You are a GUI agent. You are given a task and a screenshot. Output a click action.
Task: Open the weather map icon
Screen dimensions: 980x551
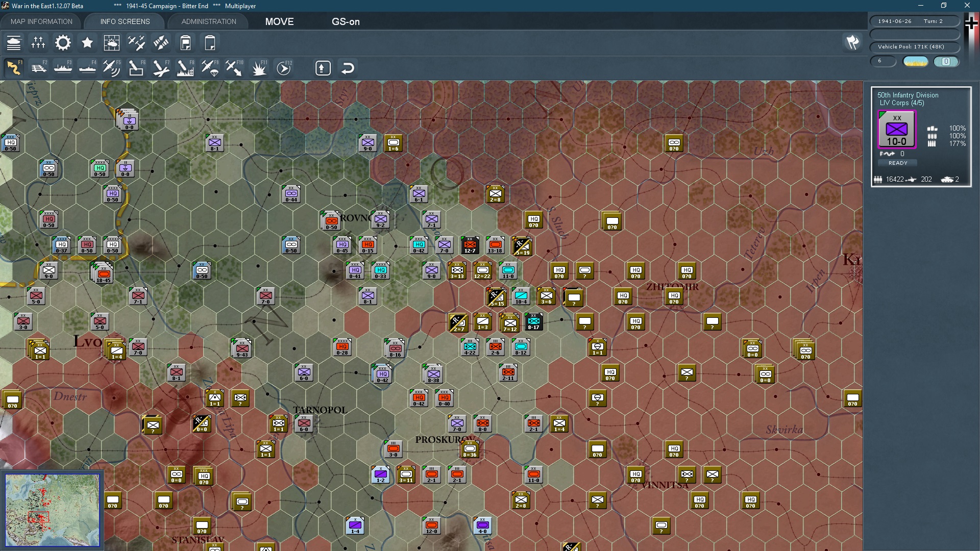[112, 43]
